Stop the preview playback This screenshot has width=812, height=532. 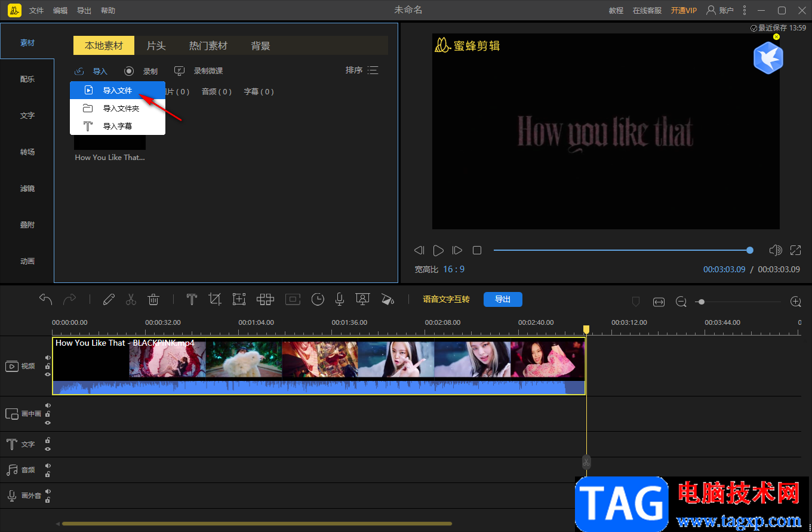tap(477, 250)
